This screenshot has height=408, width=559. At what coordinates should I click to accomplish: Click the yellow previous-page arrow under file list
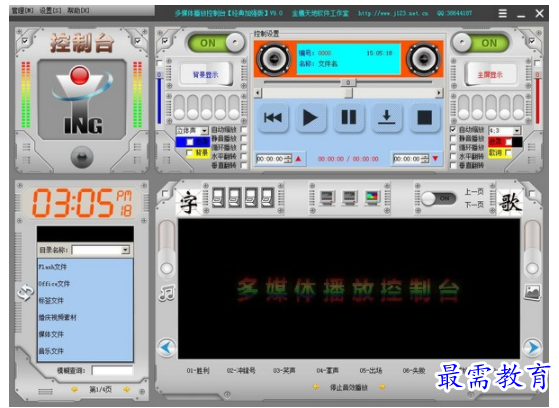pyautogui.click(x=74, y=389)
